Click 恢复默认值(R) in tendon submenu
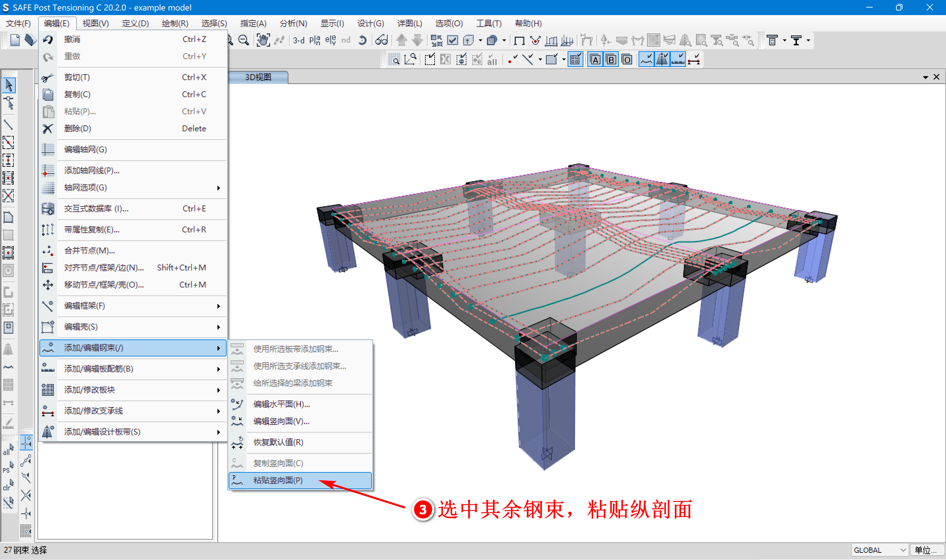Image resolution: width=946 pixels, height=560 pixels. [x=278, y=442]
